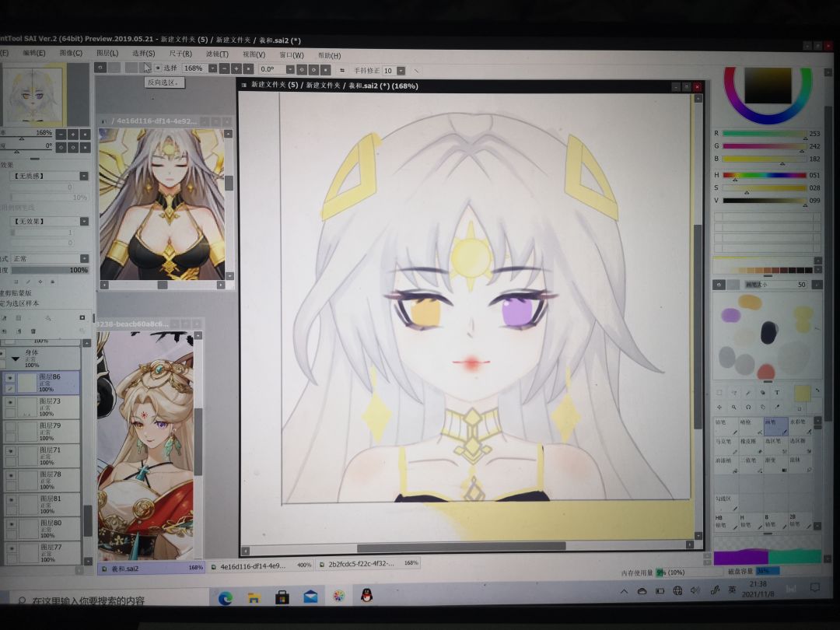This screenshot has height=630, width=840.
Task: Open the 0.0° rotation angle dropdown
Action: 290,69
